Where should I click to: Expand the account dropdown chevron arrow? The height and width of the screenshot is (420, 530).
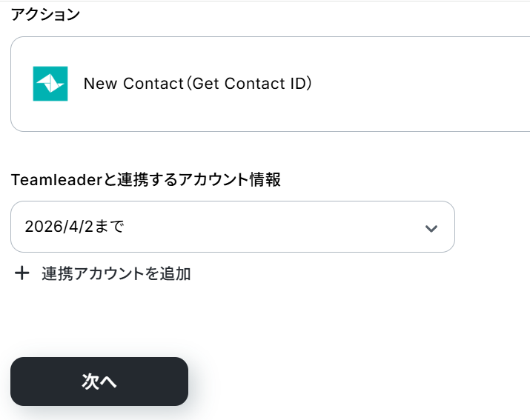(431, 227)
